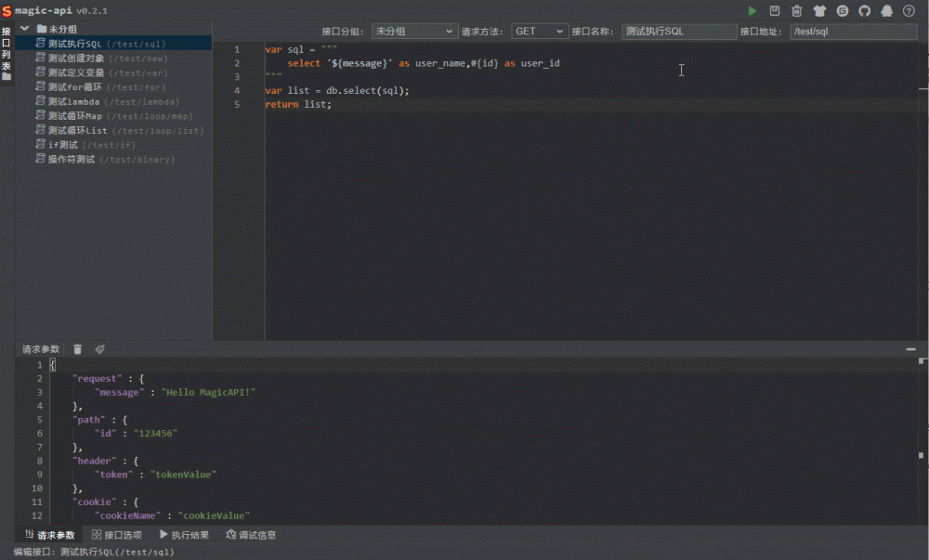Format JSON with the brush icon
Screen dimensions: 929x560
coord(100,348)
